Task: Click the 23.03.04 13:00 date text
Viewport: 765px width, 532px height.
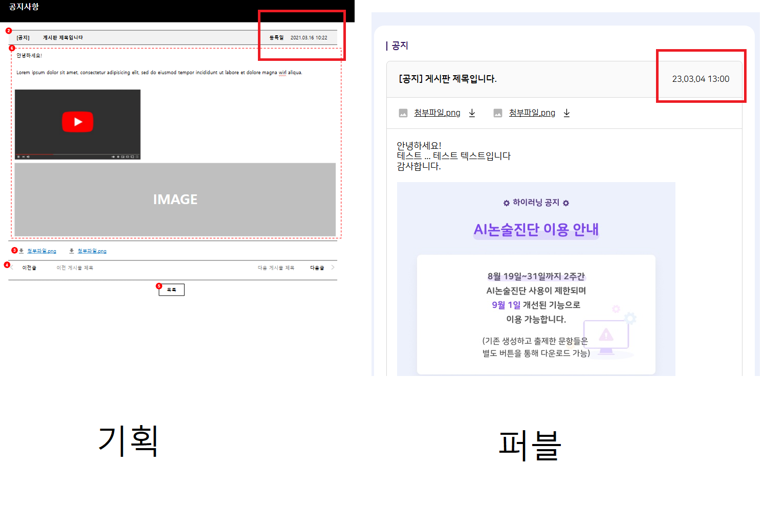Action: 701,79
